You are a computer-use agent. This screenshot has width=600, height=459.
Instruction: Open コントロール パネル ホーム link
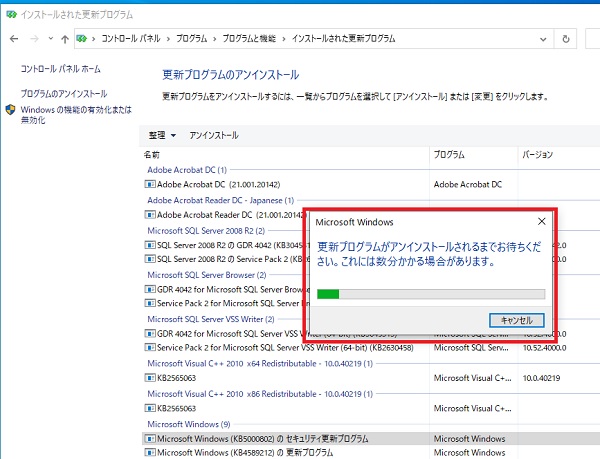pos(60,69)
